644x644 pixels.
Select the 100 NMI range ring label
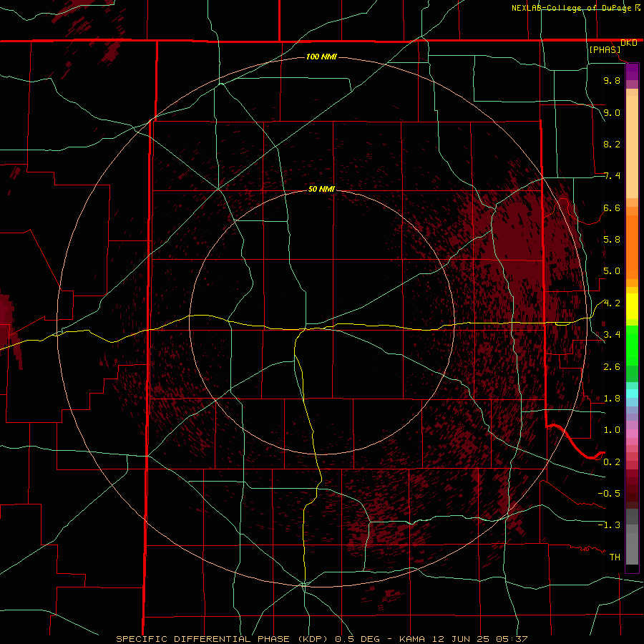tap(321, 57)
